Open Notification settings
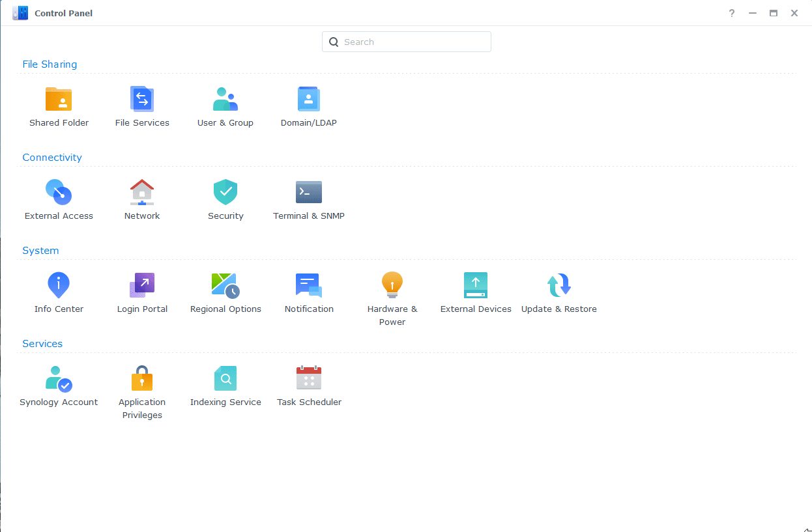The height and width of the screenshot is (532, 812). click(309, 286)
